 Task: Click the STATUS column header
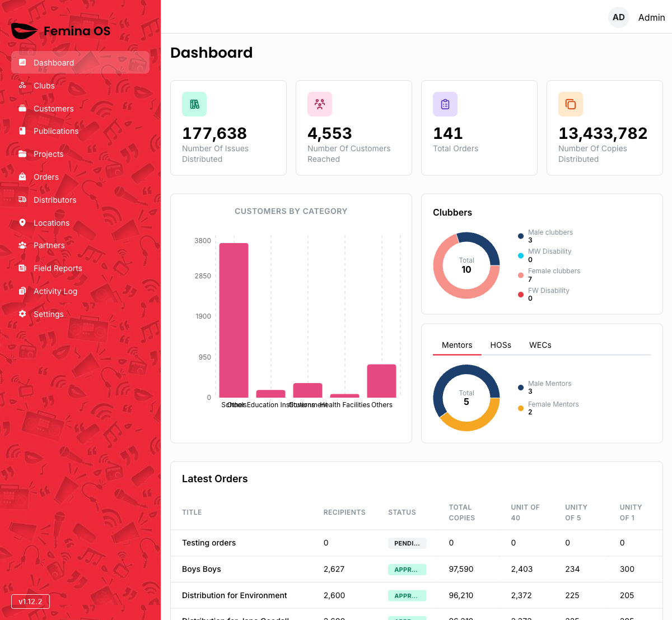click(x=402, y=512)
